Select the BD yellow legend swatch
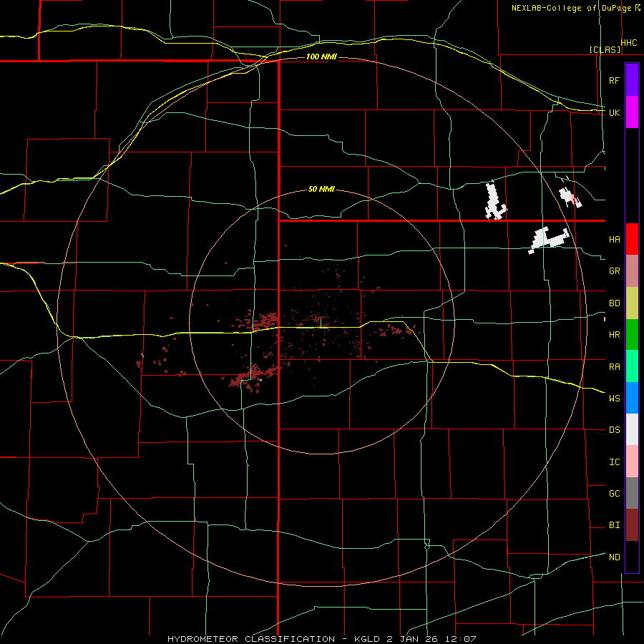 coord(632,303)
